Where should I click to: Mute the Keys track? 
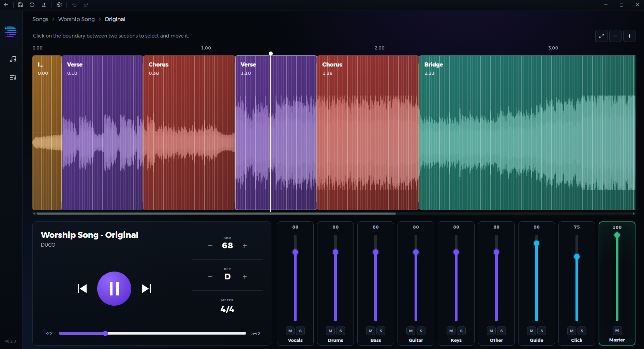[x=451, y=331]
